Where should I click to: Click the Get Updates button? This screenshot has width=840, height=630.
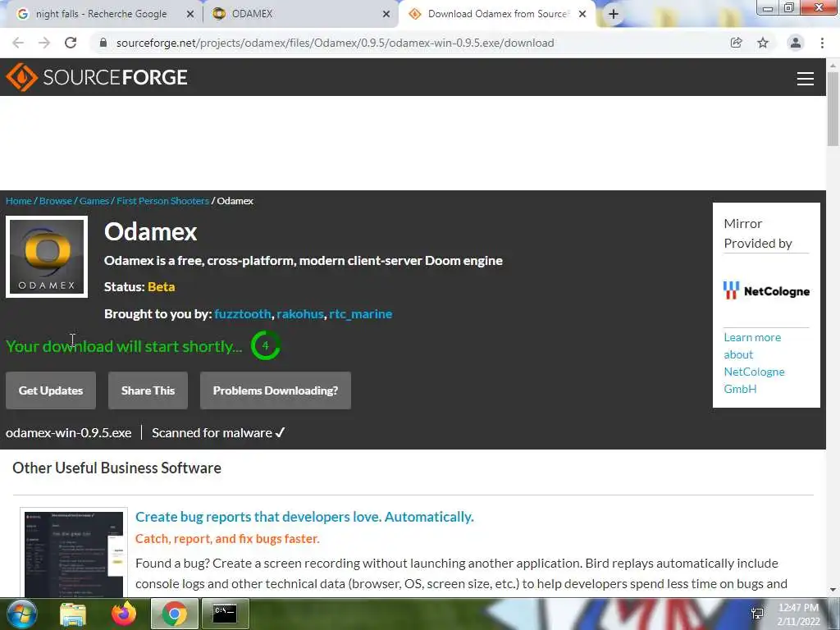[51, 390]
